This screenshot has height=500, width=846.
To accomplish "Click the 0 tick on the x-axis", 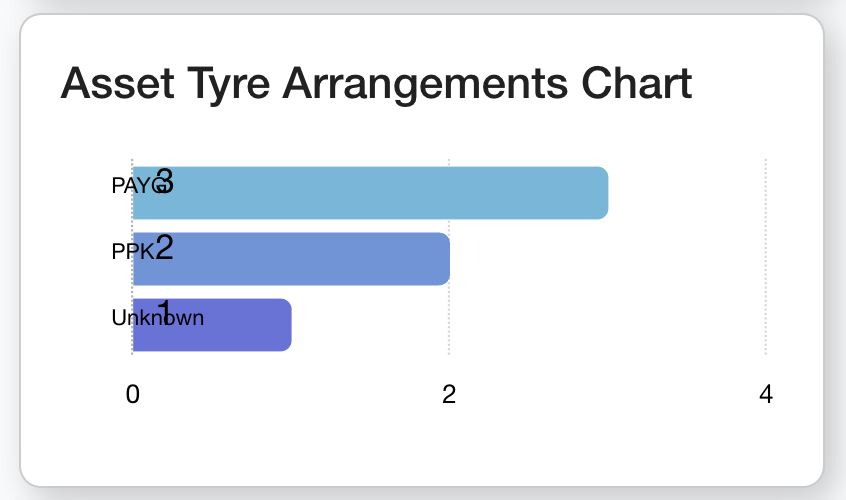I will (x=132, y=395).
